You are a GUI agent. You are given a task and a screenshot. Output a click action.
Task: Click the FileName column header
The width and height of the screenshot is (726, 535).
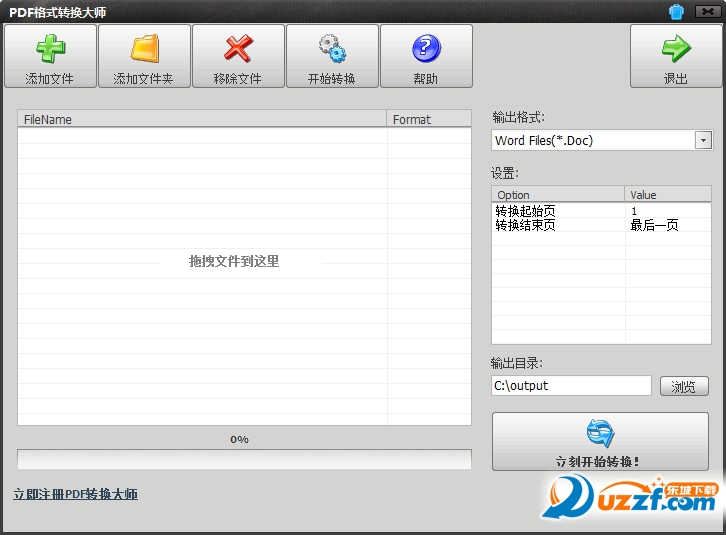click(202, 119)
